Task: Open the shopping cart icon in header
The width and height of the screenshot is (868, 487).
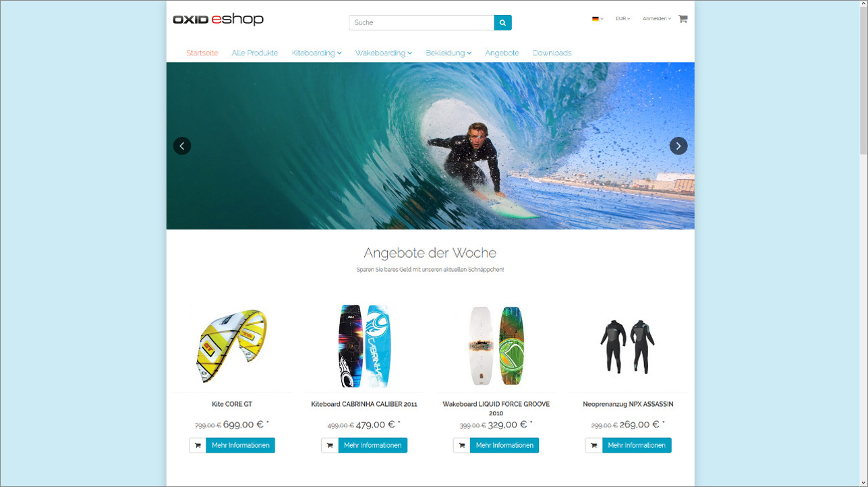Action: click(683, 19)
